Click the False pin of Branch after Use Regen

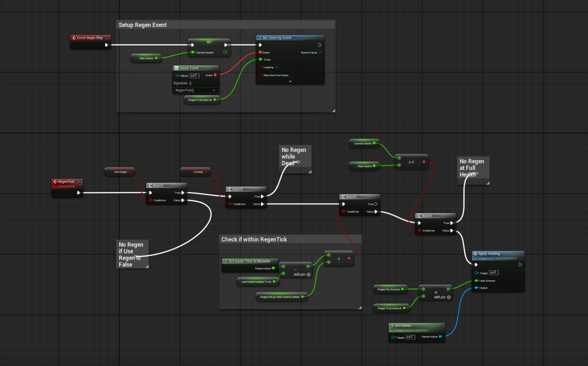[x=184, y=200]
